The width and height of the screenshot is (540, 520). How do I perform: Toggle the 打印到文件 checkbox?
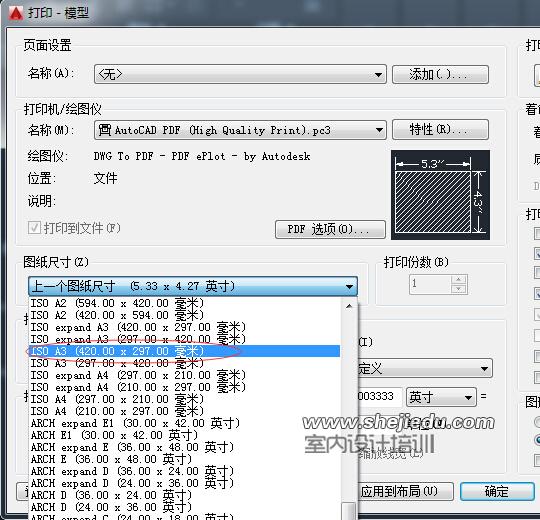point(34,228)
